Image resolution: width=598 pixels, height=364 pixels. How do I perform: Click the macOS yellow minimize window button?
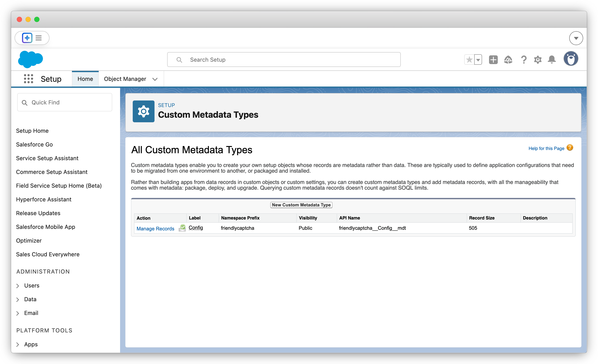point(28,19)
